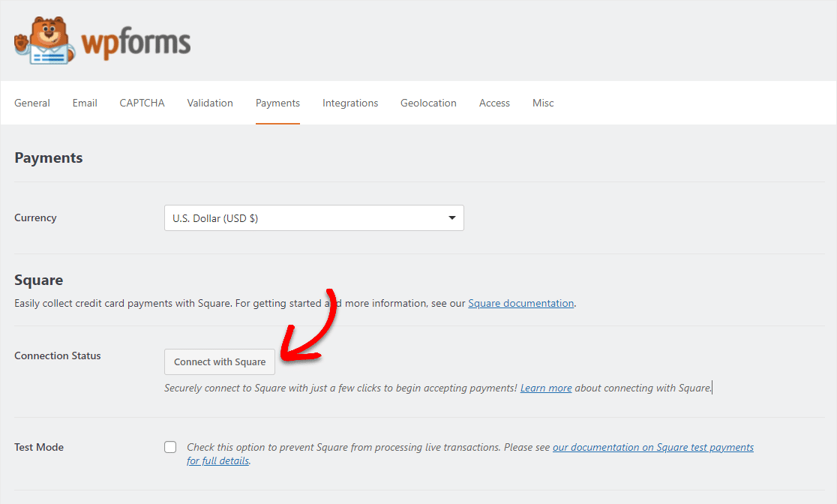Click the Connection Status label
The image size is (837, 504).
[58, 355]
